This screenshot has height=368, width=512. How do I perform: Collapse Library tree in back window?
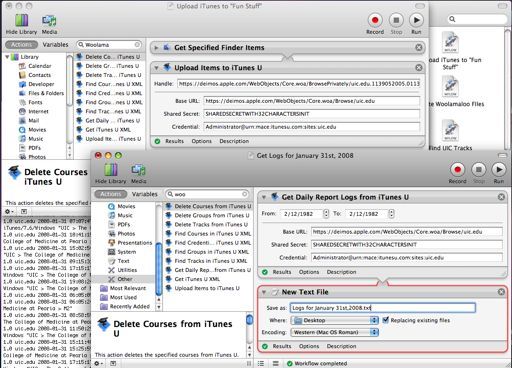tap(7, 57)
